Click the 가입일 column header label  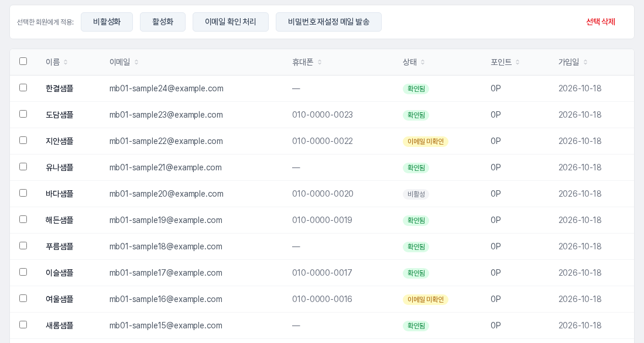569,62
